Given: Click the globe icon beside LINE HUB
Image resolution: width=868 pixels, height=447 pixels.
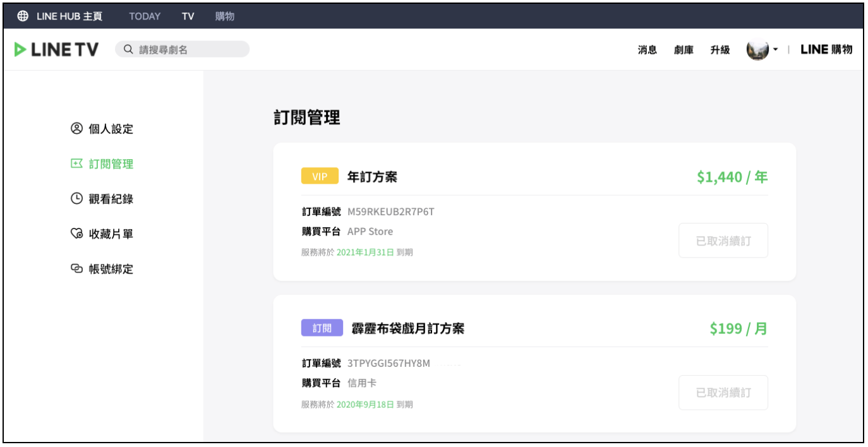Looking at the screenshot, I should point(23,16).
